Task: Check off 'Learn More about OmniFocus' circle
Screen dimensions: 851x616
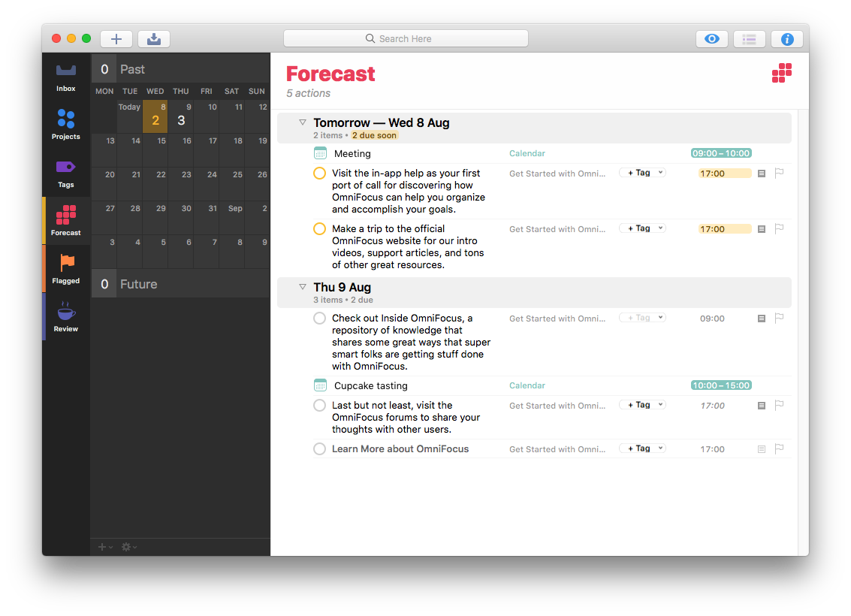Action: click(x=319, y=449)
